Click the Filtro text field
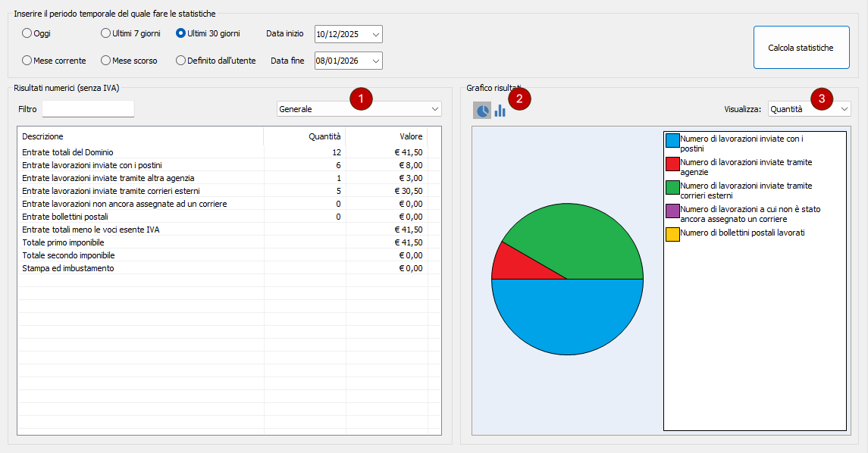Viewport: 868px width, 453px height. 88,109
